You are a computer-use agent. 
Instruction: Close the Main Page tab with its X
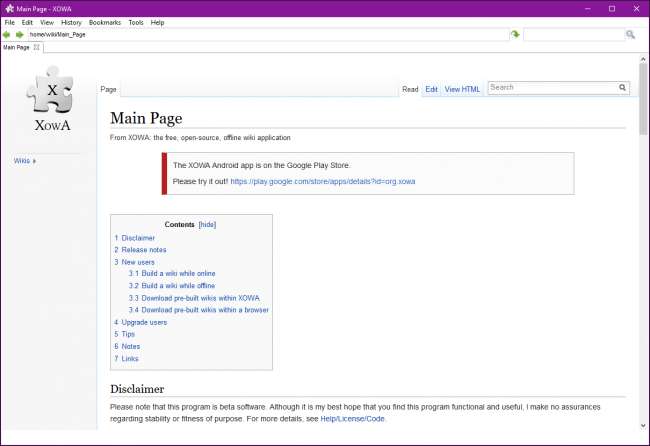coord(37,47)
